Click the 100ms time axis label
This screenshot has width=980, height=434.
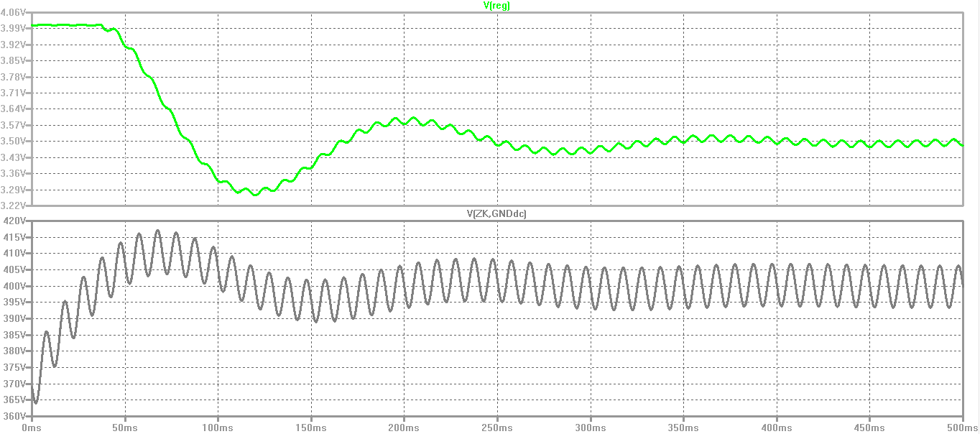(x=218, y=427)
